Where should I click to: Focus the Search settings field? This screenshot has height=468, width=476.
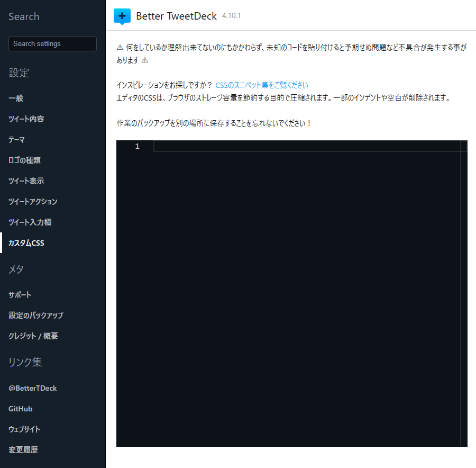[x=52, y=44]
